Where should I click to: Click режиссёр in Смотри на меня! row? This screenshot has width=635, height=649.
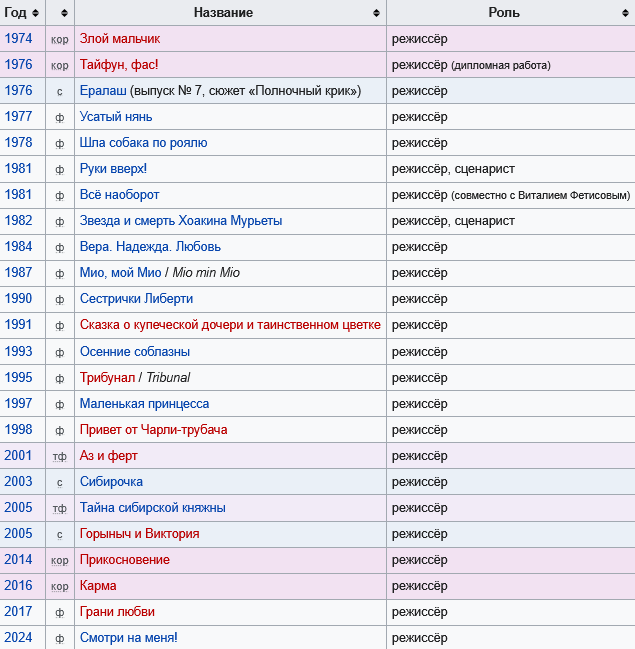point(420,638)
